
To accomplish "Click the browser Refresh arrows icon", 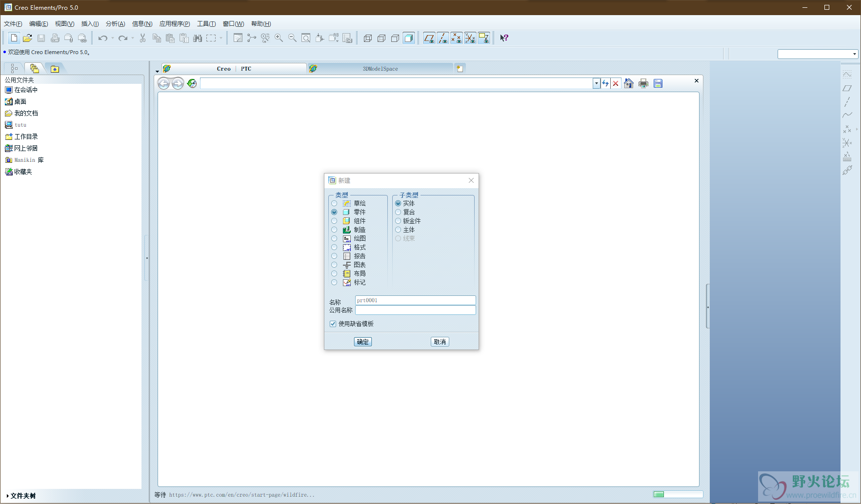I will pos(605,83).
